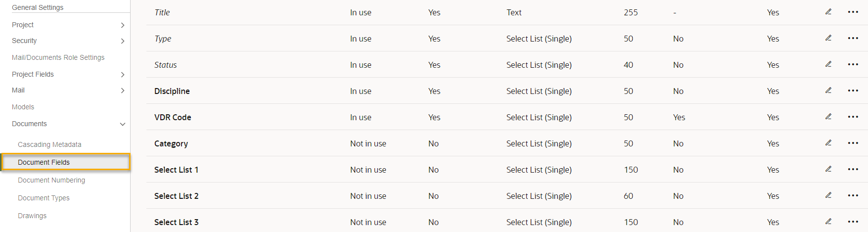Expand the Project section chevron
Viewport: 868px width, 232px height.
[123, 25]
